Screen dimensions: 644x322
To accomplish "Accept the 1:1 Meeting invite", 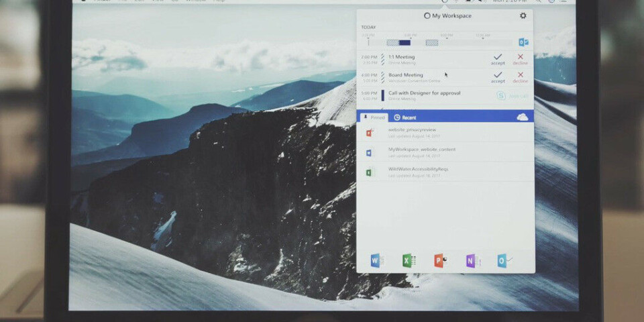I will pyautogui.click(x=498, y=59).
